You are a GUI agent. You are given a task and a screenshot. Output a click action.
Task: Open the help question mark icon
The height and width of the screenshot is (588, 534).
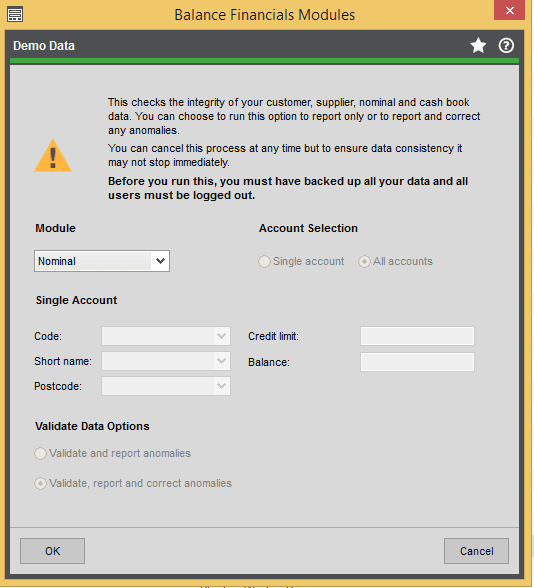click(506, 46)
